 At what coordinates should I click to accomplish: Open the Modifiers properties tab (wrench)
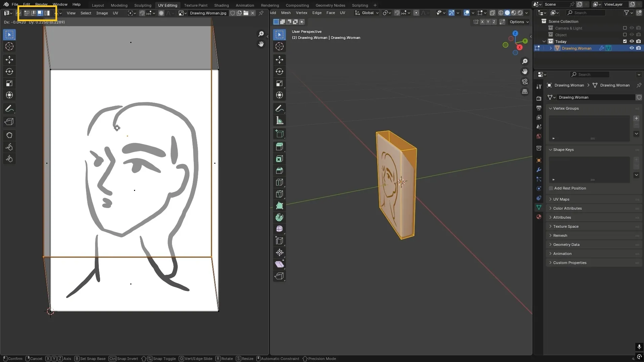539,170
